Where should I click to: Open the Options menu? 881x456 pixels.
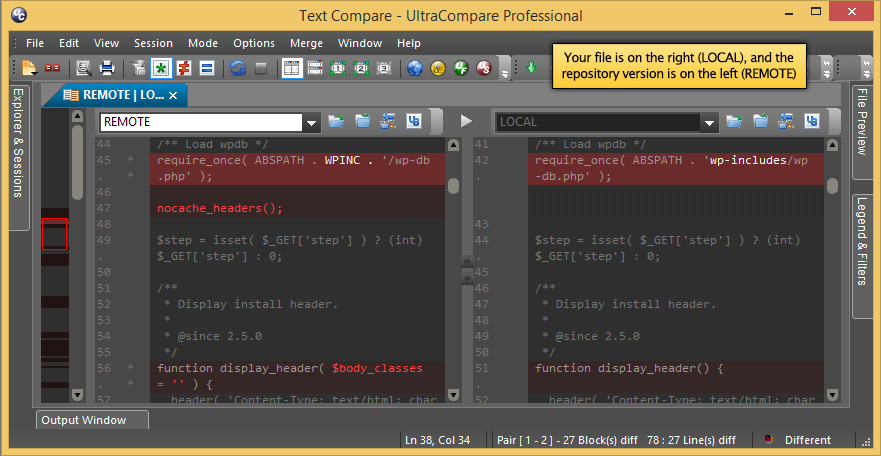pyautogui.click(x=254, y=43)
